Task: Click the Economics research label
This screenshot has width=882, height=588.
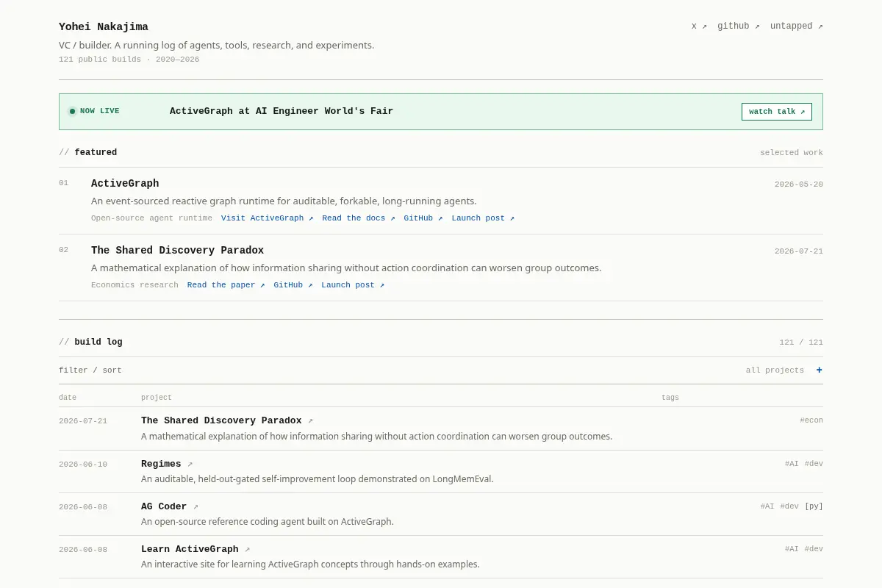Action: [x=135, y=285]
